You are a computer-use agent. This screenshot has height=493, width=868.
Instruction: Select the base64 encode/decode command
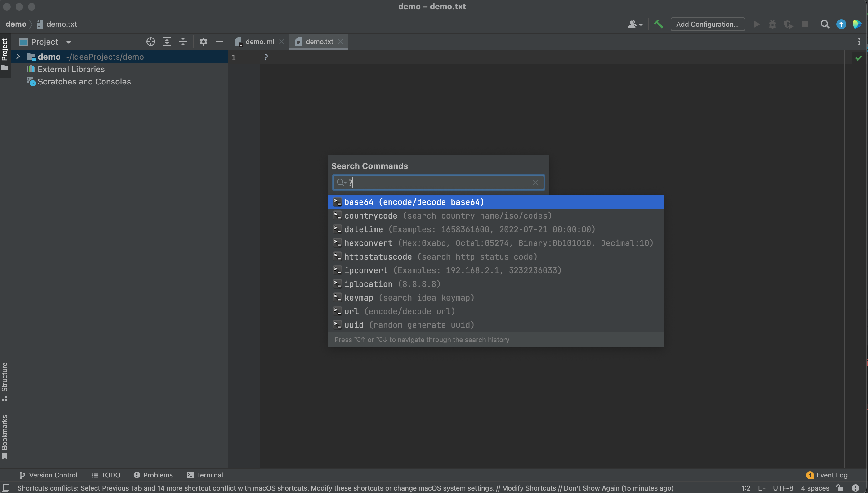(x=495, y=202)
